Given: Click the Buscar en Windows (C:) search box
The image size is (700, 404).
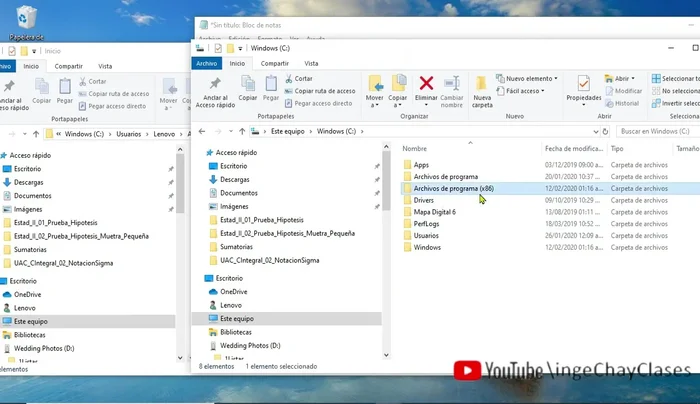Looking at the screenshot, I should (657, 131).
